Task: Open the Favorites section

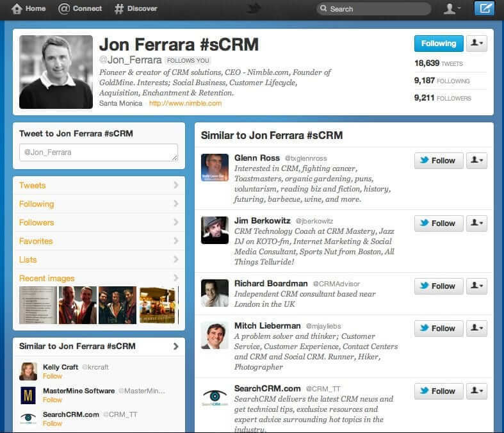Action: pos(99,241)
